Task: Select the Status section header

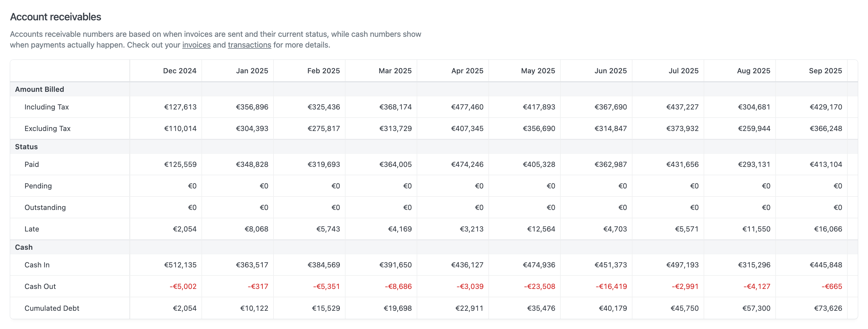Action: pos(26,147)
